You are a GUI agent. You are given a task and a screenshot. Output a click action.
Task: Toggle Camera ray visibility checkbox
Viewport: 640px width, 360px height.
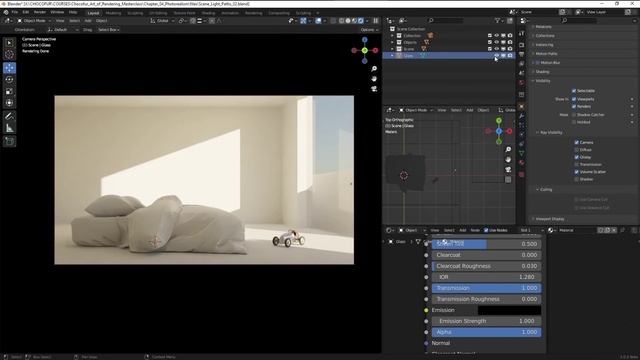[576, 142]
